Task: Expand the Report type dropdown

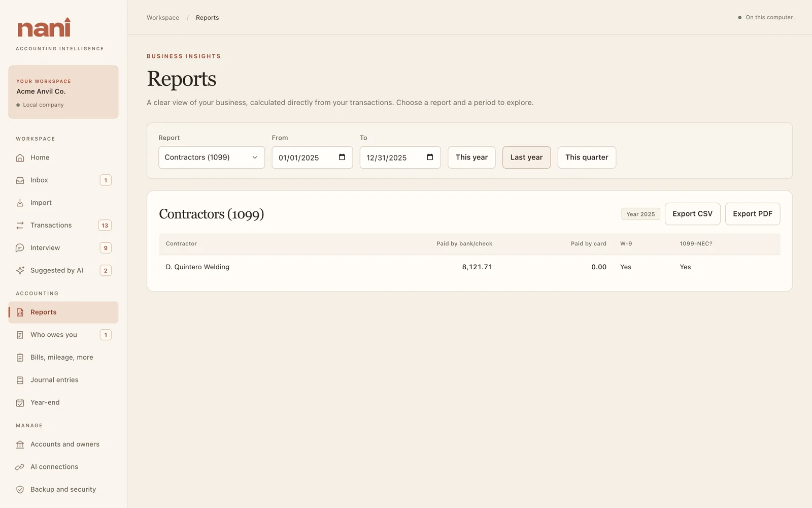Action: pos(212,157)
